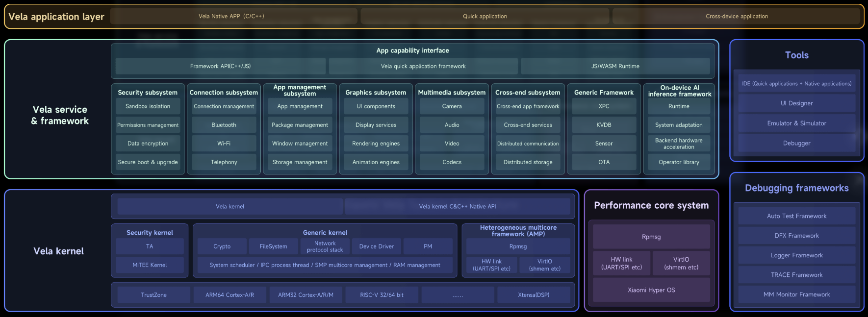Select the Telephony box
Image resolution: width=868 pixels, height=317 pixels.
(224, 162)
